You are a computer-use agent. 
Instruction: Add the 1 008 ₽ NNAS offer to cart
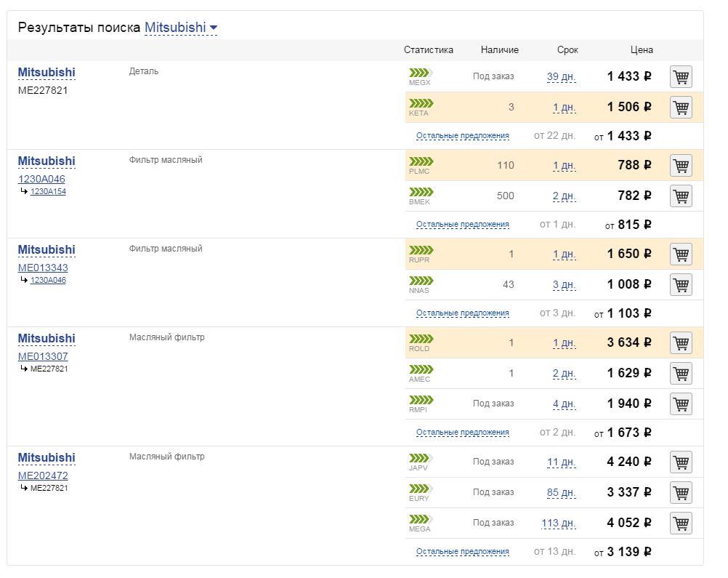pyautogui.click(x=681, y=285)
